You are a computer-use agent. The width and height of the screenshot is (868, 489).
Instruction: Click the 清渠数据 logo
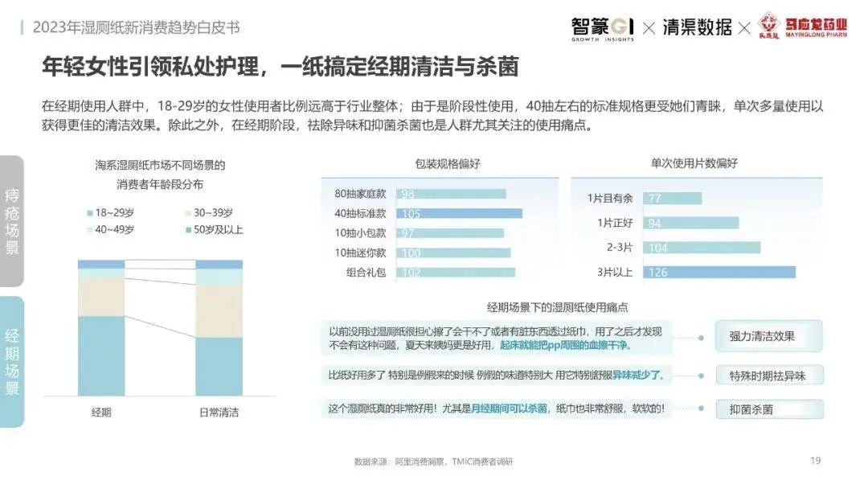point(697,27)
